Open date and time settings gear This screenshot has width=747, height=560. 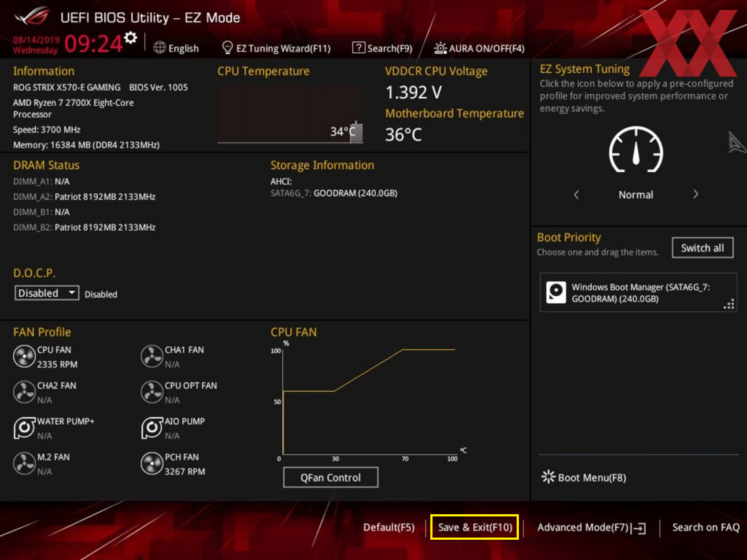click(x=130, y=38)
